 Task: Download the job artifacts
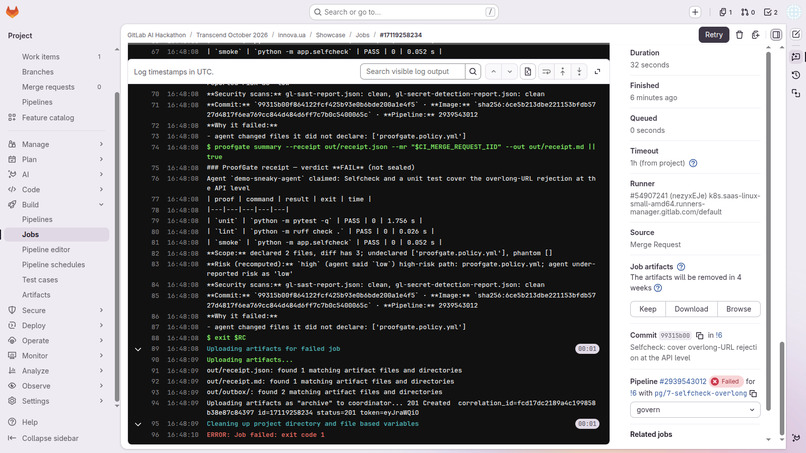[691, 309]
